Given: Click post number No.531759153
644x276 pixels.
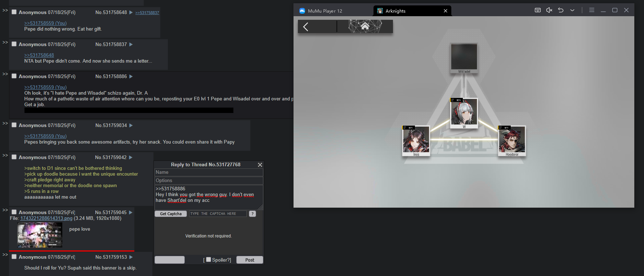Looking at the screenshot, I should 111,257.
